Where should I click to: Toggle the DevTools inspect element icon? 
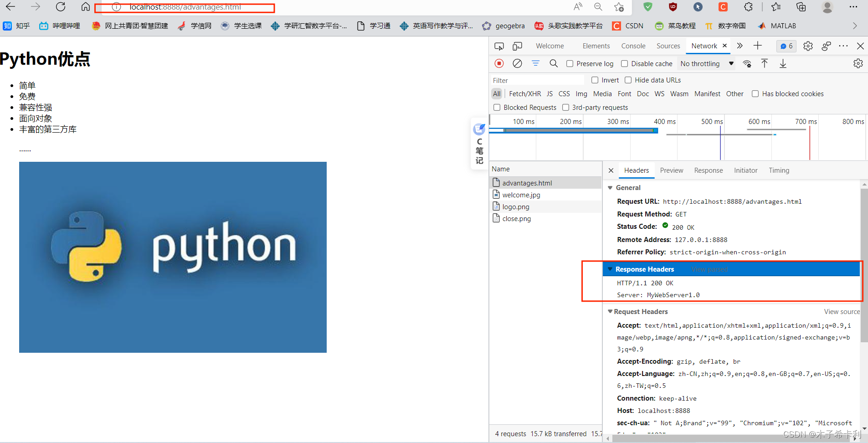[x=499, y=46]
